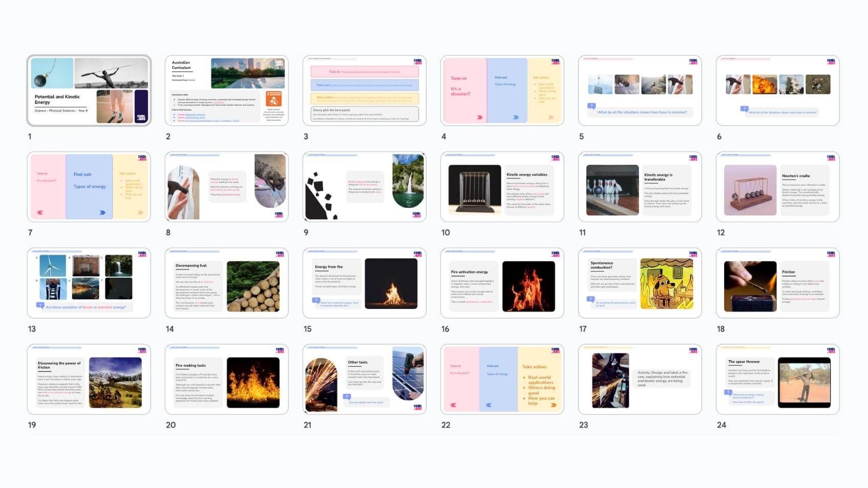
Task: Open the Spontaneous combustion slide with cartoon dog
Action: coord(639,283)
